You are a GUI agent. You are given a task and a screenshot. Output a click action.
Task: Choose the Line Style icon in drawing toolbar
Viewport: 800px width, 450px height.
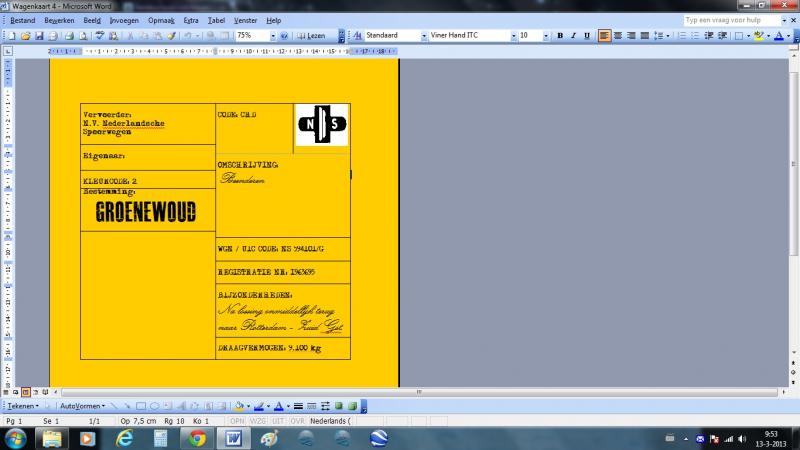pos(298,406)
